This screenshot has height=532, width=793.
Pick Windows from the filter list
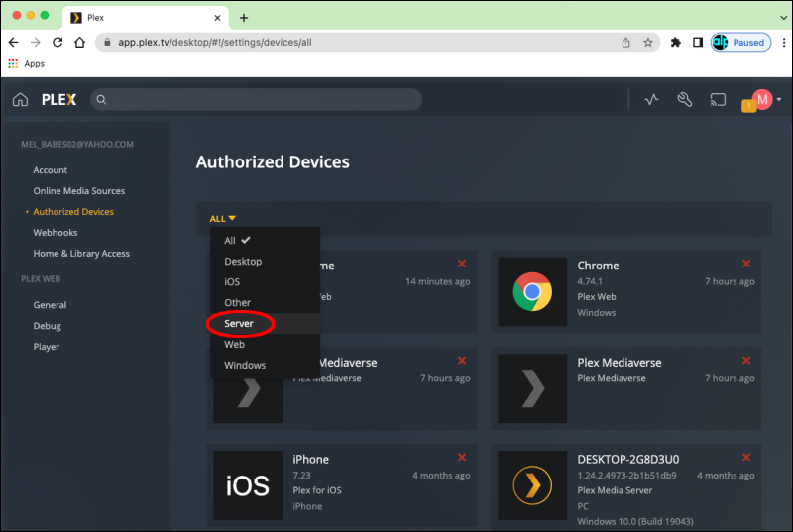[245, 365]
